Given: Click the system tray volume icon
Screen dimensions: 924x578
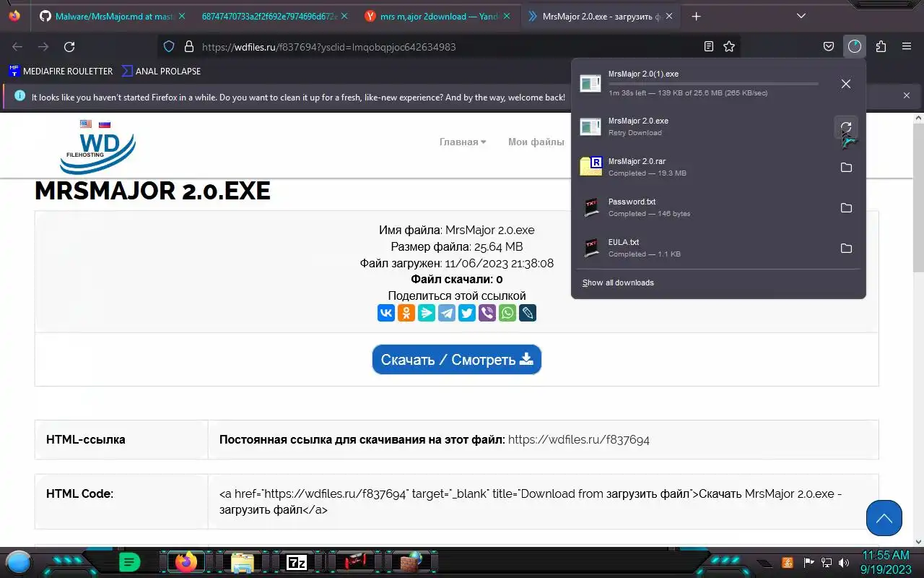Looking at the screenshot, I should click(844, 562).
